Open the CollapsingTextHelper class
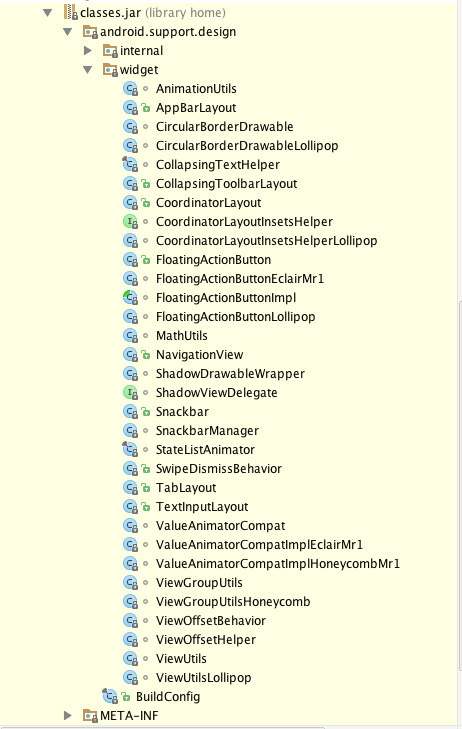462x729 pixels. [x=218, y=165]
